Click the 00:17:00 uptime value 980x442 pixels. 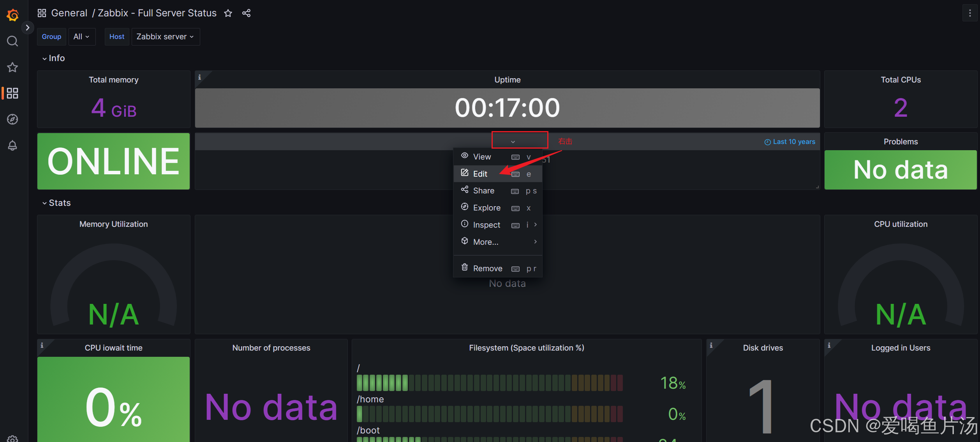pos(508,108)
